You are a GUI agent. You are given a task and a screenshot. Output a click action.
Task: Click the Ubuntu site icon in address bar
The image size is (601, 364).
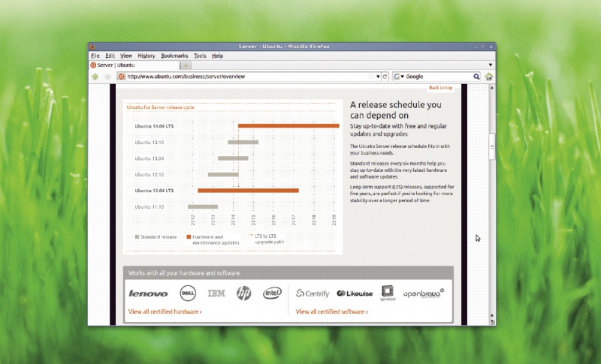[122, 77]
